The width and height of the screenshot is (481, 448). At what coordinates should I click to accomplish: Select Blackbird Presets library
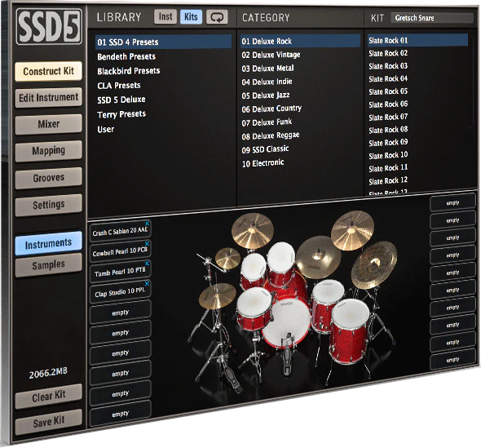[129, 71]
